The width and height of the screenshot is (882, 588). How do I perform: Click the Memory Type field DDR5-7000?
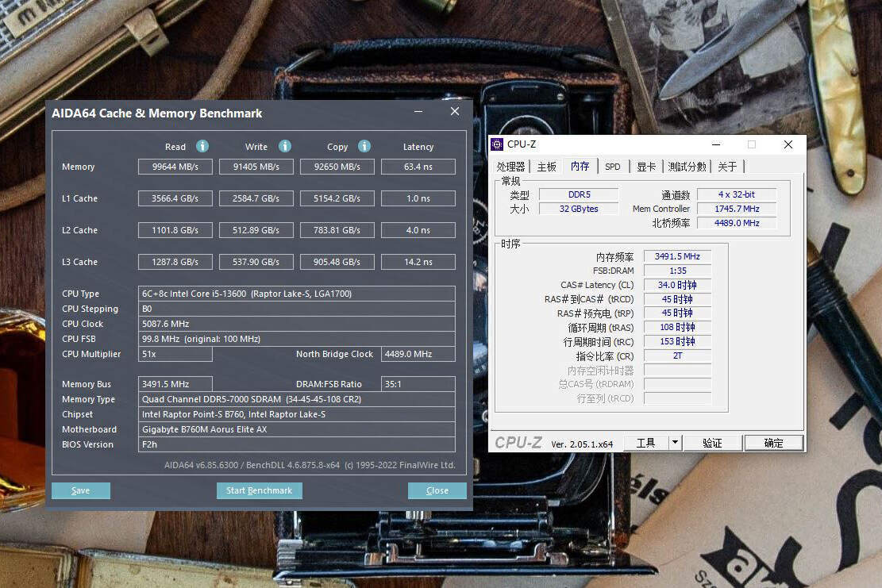click(x=296, y=399)
